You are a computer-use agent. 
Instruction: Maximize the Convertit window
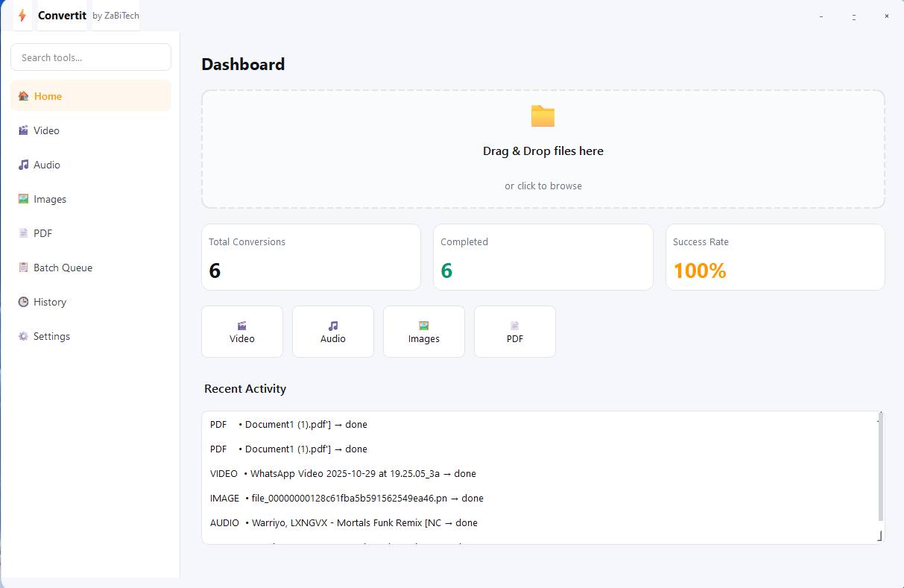click(854, 16)
